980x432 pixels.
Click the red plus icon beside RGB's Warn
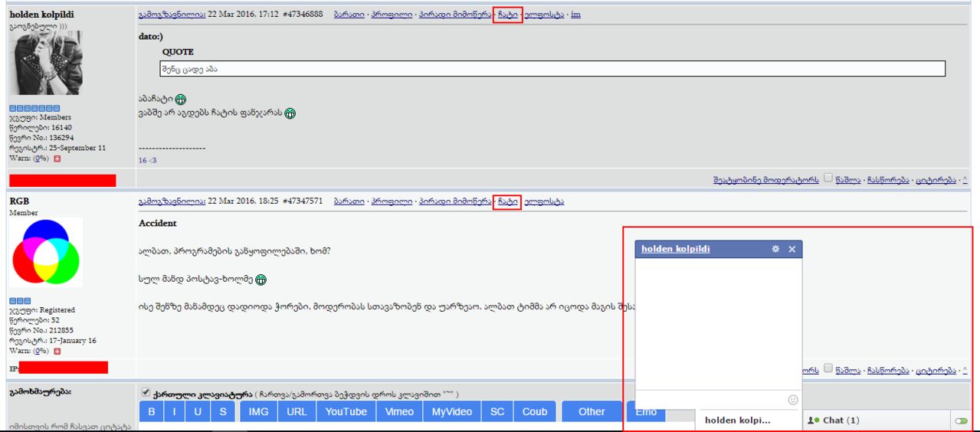(x=57, y=351)
